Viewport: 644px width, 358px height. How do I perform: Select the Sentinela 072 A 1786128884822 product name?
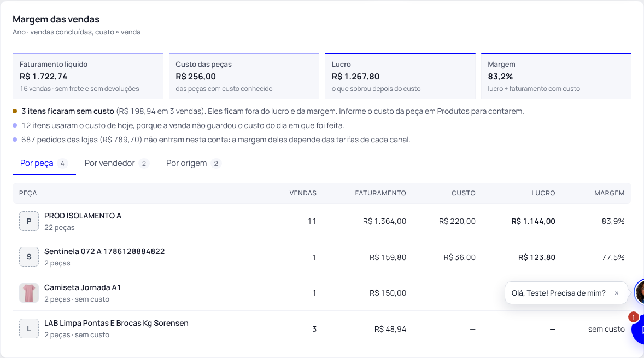point(104,251)
